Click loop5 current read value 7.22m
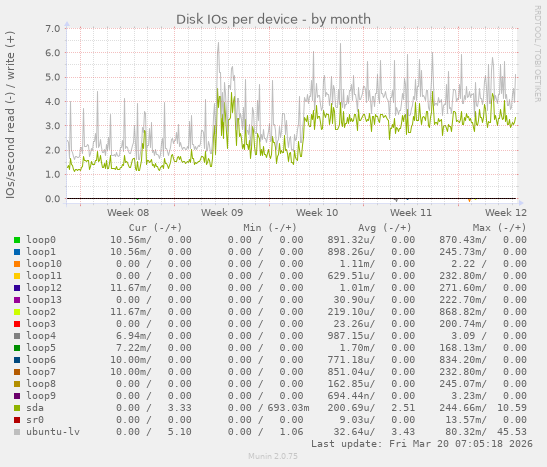The width and height of the screenshot is (547, 467). pos(133,348)
